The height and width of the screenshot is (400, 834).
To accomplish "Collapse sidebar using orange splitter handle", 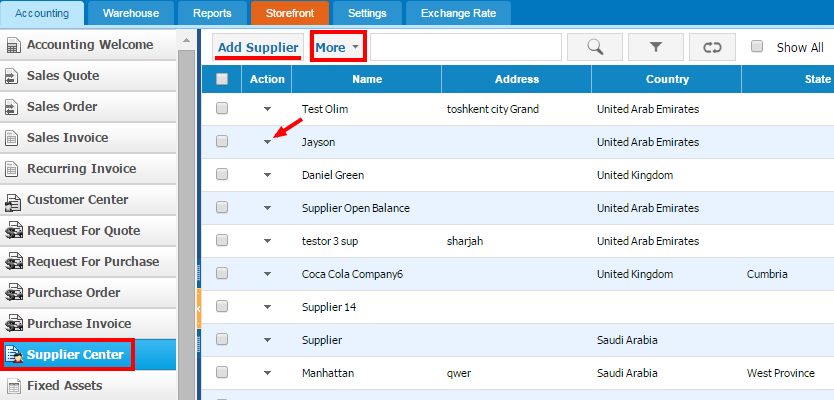I will [199, 309].
